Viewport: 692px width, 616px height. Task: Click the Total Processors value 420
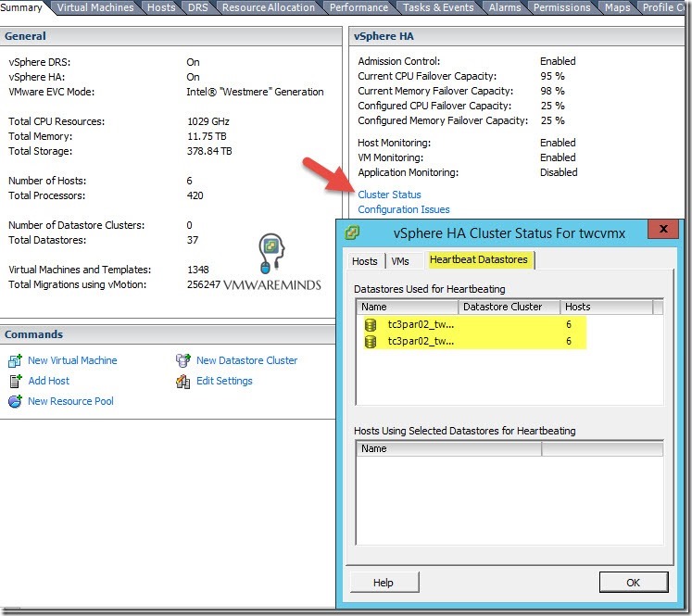click(x=195, y=195)
